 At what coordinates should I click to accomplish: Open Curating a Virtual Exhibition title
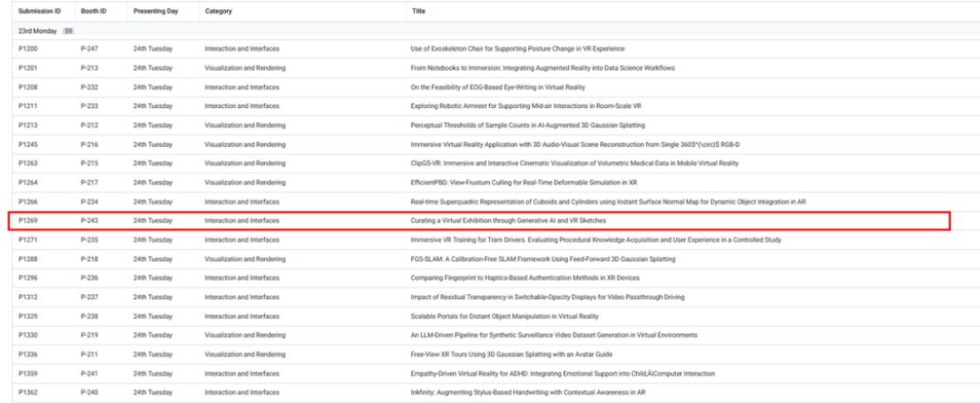[x=503, y=218]
